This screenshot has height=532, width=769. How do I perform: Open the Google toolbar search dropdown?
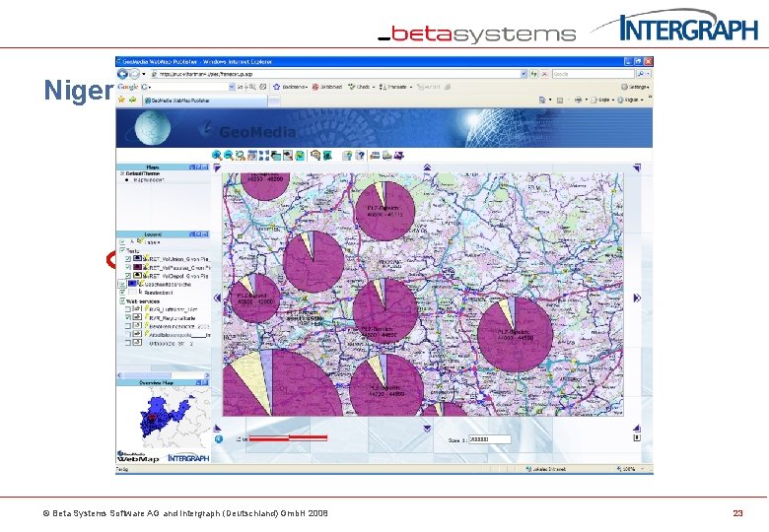tap(232, 87)
